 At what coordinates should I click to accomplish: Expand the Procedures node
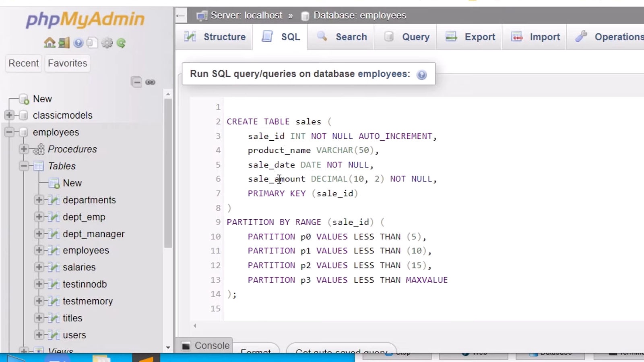24,149
